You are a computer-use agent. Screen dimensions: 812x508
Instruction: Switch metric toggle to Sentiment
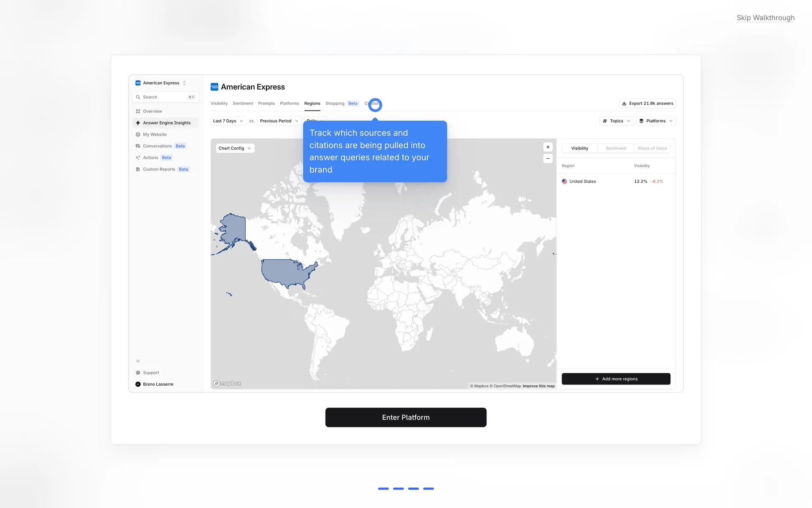(x=616, y=149)
